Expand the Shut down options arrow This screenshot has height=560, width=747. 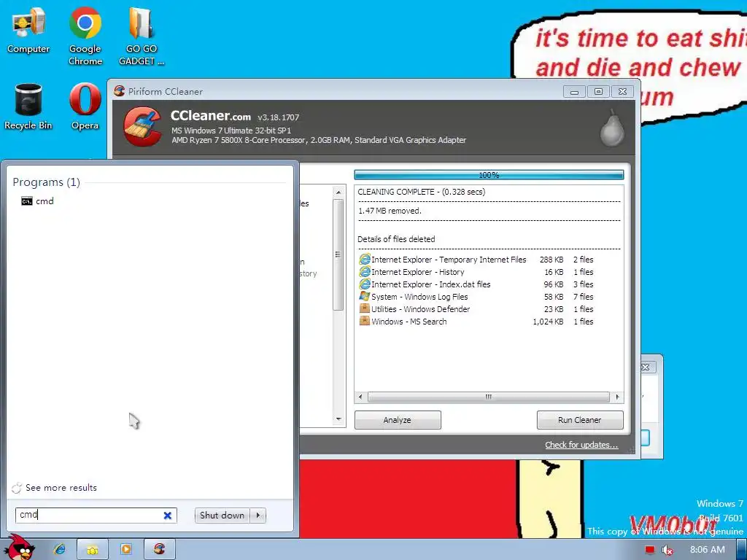click(258, 516)
